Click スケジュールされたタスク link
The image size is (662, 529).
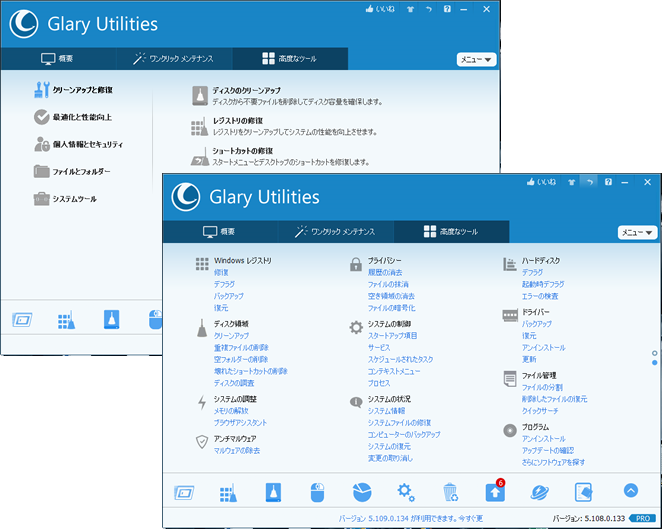tap(401, 359)
